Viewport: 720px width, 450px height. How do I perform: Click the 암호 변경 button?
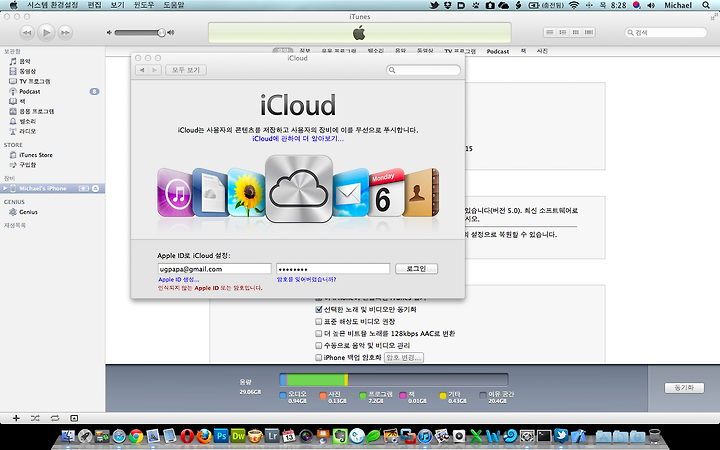pyautogui.click(x=404, y=357)
